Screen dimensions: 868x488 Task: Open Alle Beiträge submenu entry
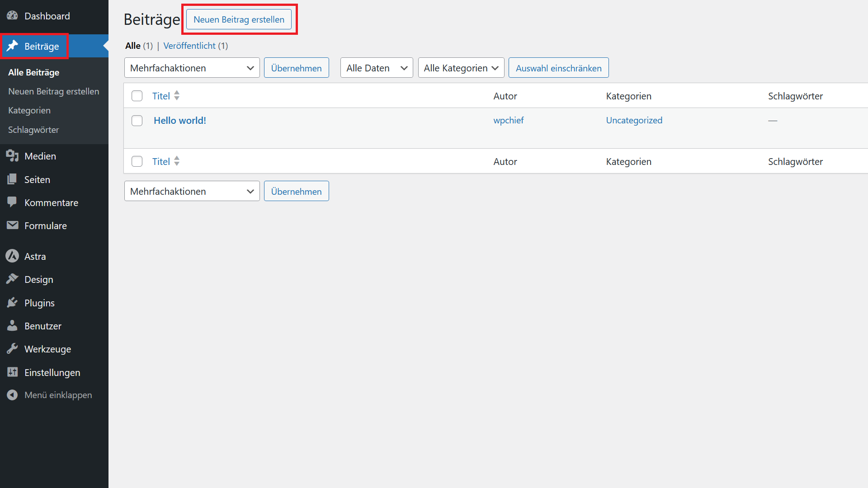tap(34, 72)
